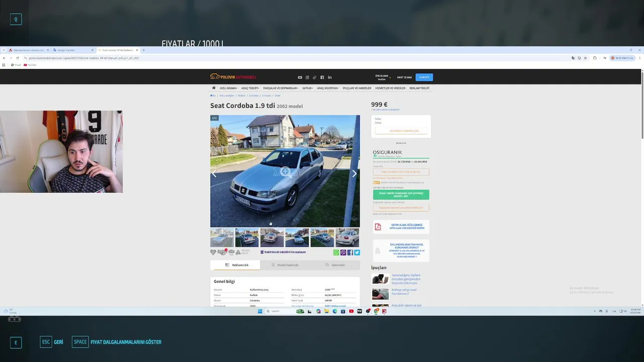
Task: Switch to the İzlenimler tab
Action: (x=335, y=265)
